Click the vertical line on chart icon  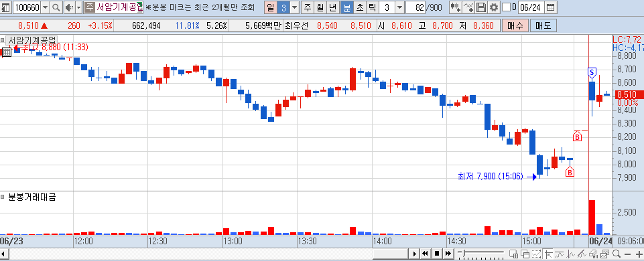tap(571, 254)
